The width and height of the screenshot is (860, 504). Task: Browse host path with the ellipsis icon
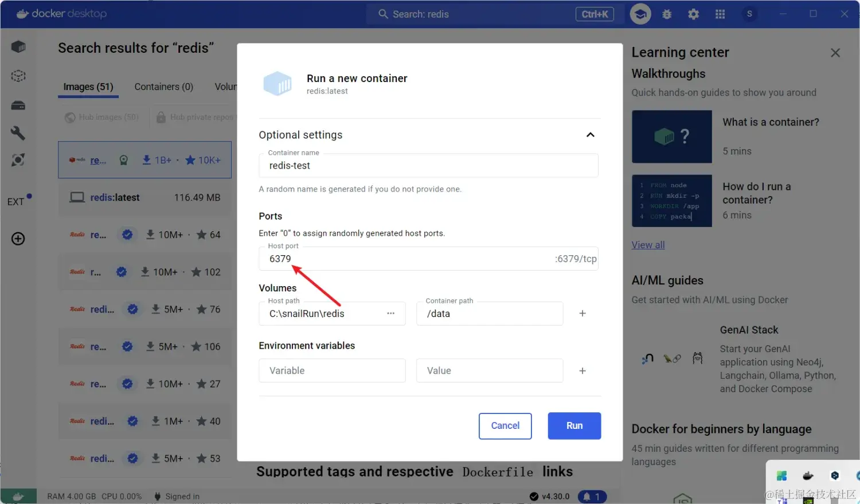tap(390, 313)
